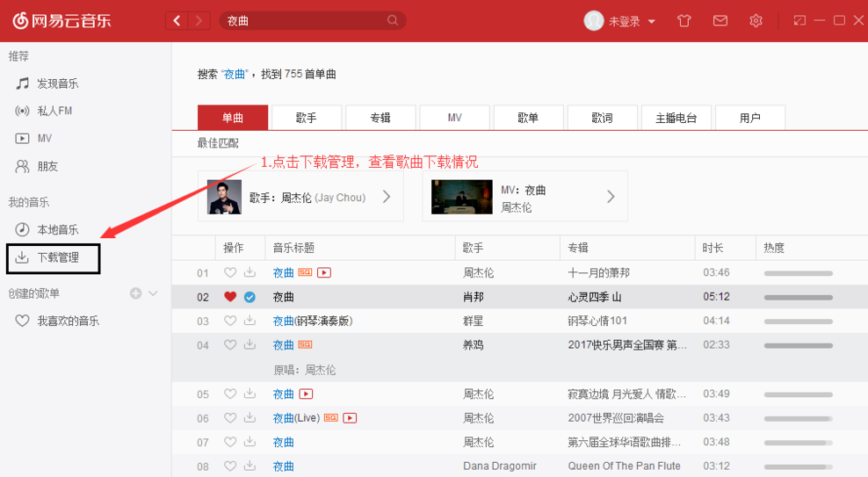Image resolution: width=868 pixels, height=477 pixels.
Task: Download song 01 夜曲 by 周杰伦
Action: (250, 272)
